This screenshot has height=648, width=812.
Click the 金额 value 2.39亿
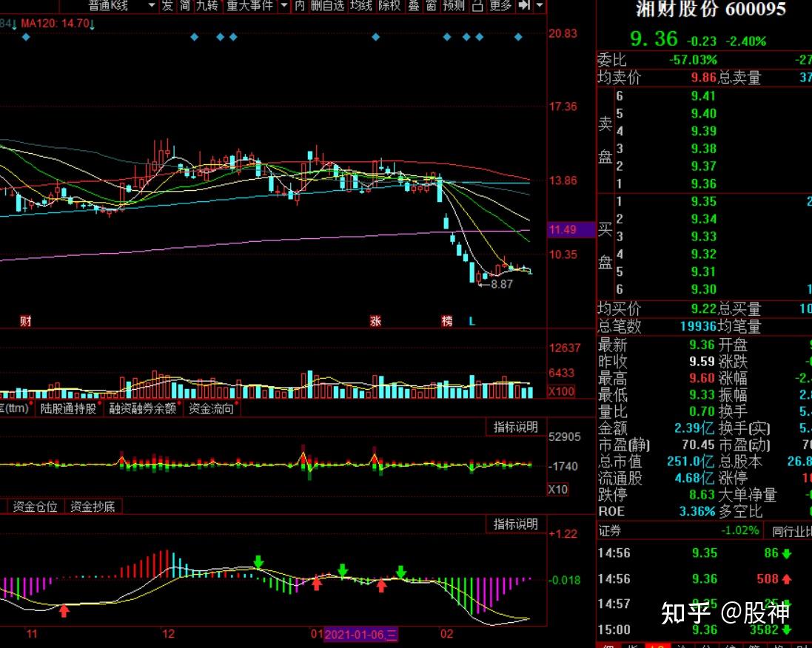pos(694,428)
